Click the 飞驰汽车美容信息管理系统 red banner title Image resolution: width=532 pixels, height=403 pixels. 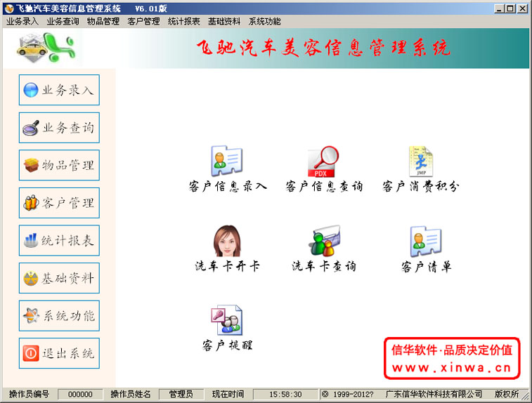(323, 48)
